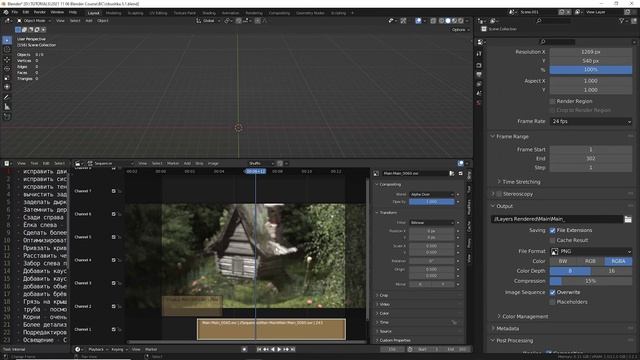This screenshot has width=640, height=360.
Task: Toggle mute checkbox for Channel 4
Action: pos(113,260)
